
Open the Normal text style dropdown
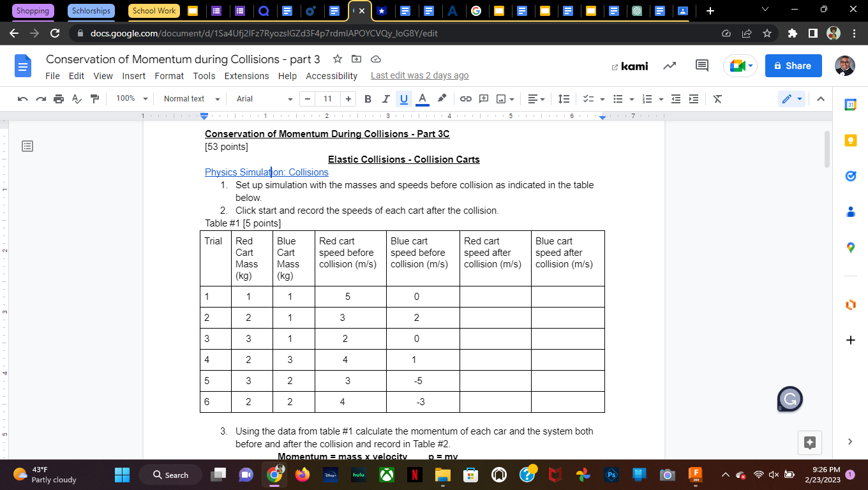(x=191, y=99)
